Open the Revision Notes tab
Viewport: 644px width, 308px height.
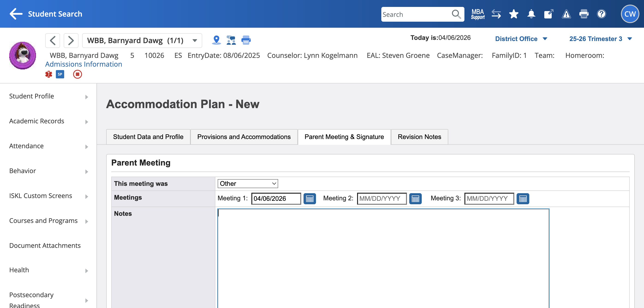click(x=419, y=137)
